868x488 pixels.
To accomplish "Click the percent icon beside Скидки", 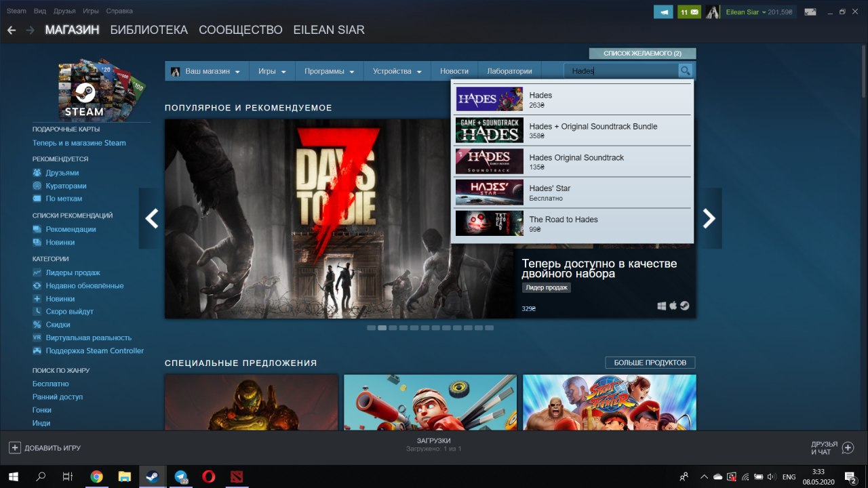I will click(x=37, y=325).
